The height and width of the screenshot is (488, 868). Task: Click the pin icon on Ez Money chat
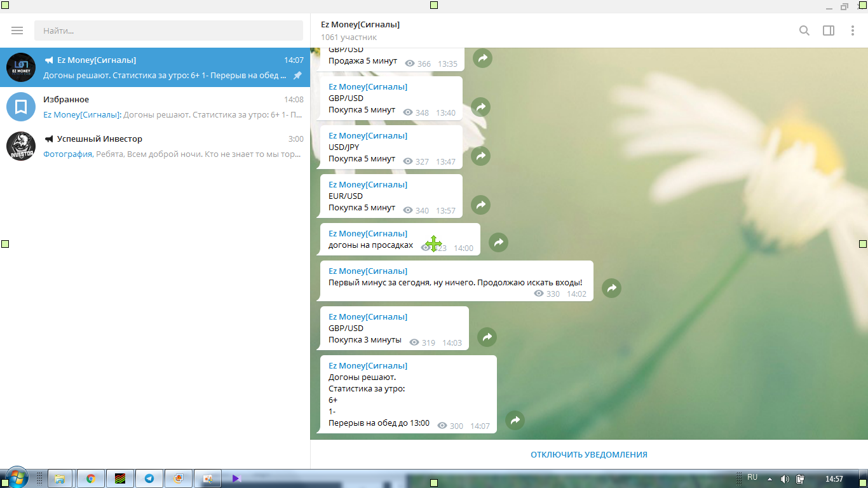(297, 76)
